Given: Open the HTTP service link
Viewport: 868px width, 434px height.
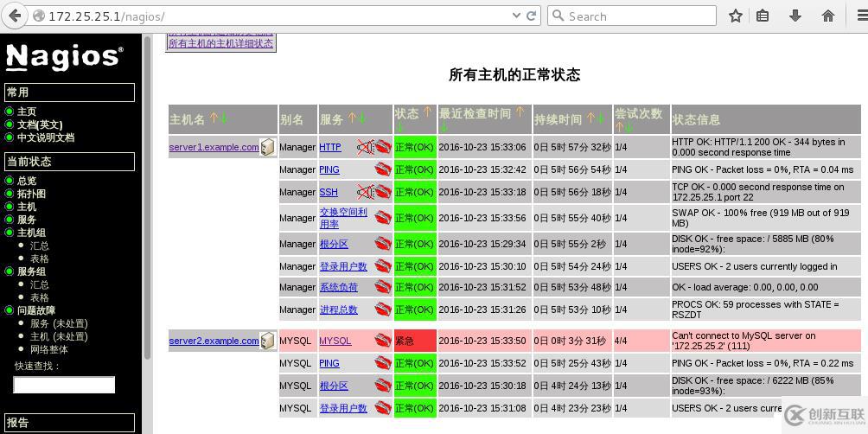Looking at the screenshot, I should 330,147.
